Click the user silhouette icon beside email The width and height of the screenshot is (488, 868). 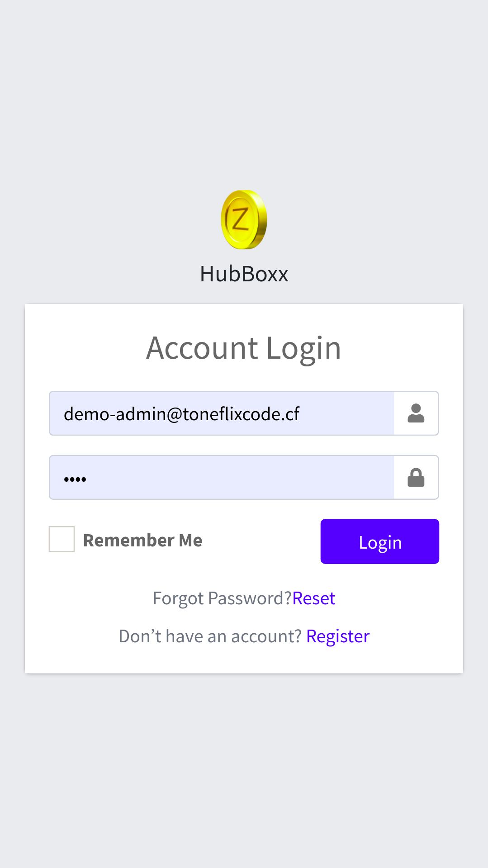[x=416, y=413]
